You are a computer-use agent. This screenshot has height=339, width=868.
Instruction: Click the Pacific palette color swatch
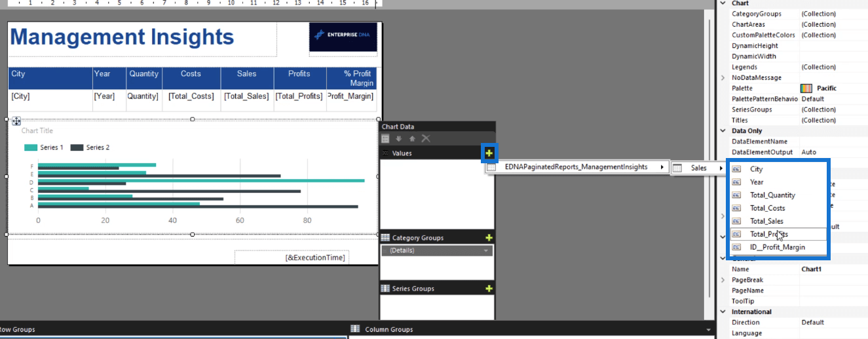coord(806,88)
